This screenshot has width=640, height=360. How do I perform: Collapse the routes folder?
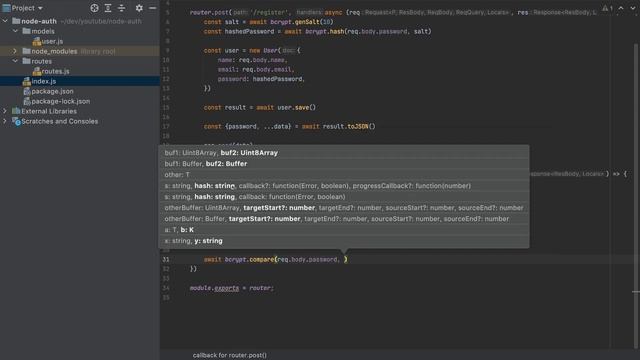coord(15,61)
